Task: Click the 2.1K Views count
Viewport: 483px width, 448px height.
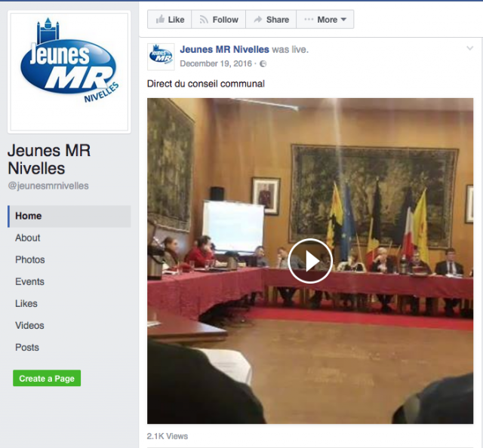Action: tap(168, 436)
